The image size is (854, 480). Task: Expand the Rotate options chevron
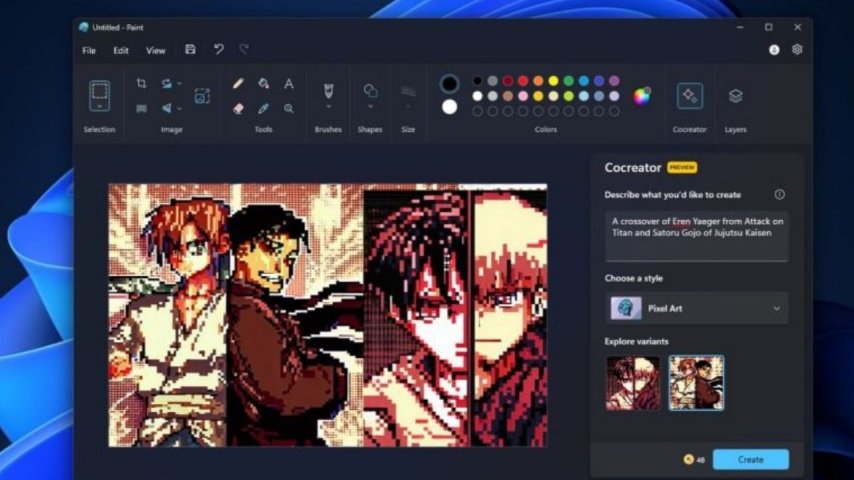click(x=179, y=84)
